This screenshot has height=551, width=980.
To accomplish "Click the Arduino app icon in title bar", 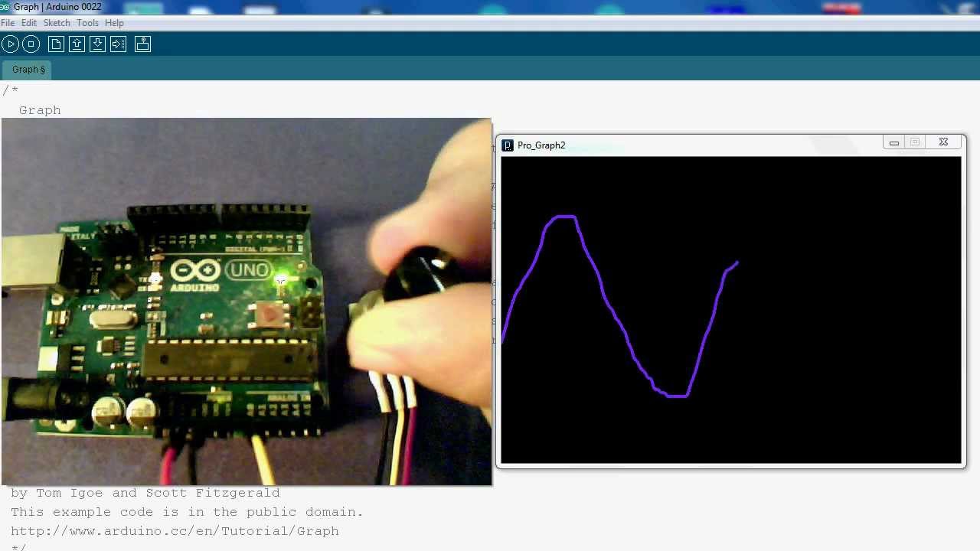I will 5,7.
